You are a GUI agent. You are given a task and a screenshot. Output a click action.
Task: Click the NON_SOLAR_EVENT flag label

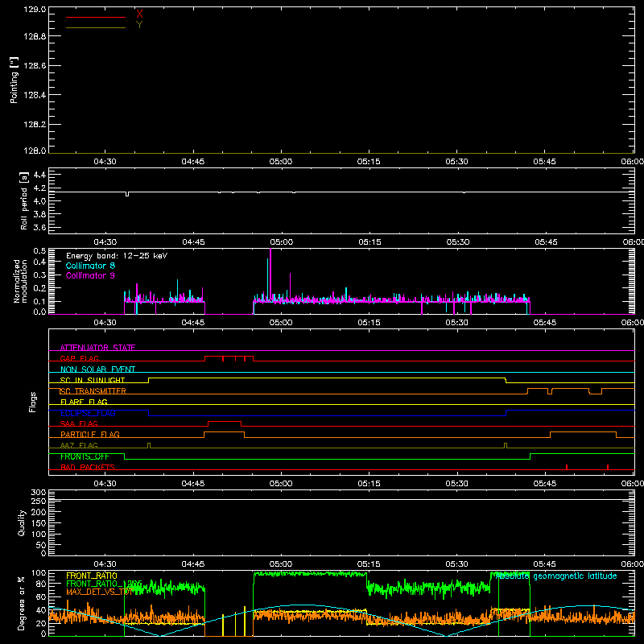pos(97,369)
